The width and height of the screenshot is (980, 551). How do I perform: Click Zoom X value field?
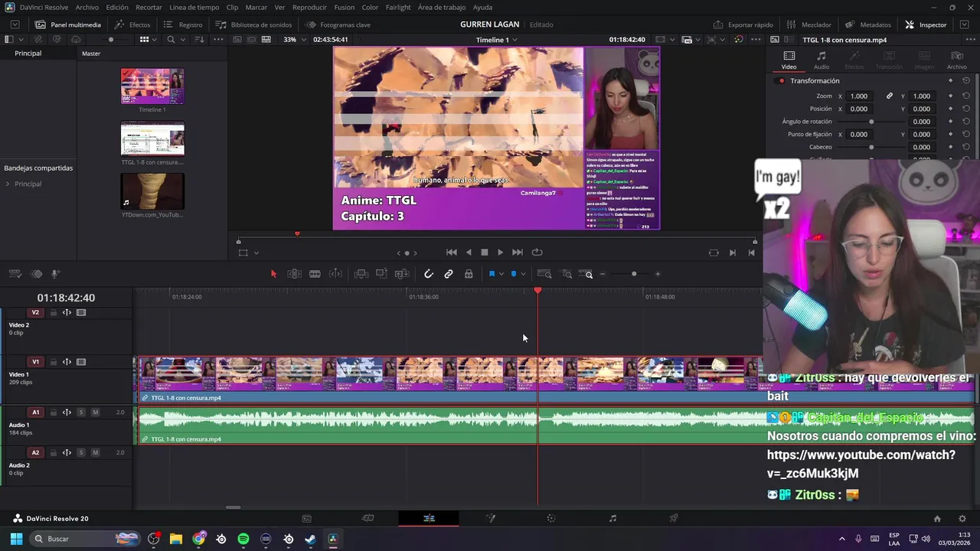[859, 96]
